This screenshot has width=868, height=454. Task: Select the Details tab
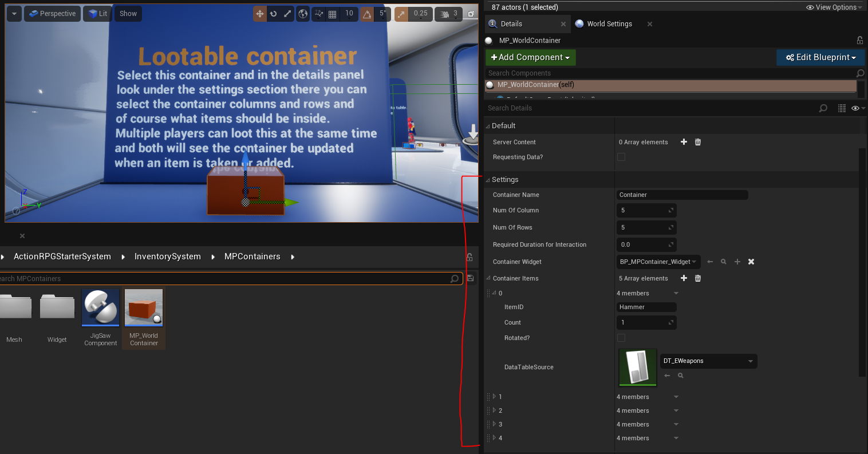tap(511, 24)
